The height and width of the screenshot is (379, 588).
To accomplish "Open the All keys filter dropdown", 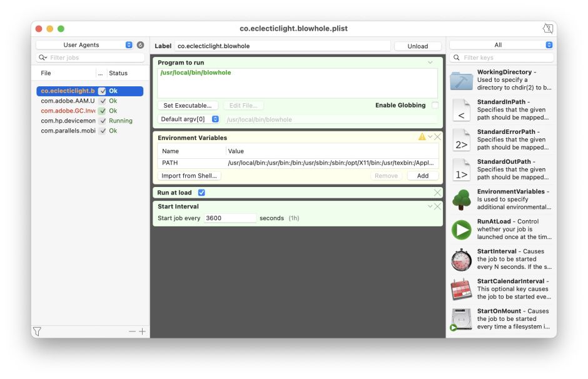I will pos(501,45).
